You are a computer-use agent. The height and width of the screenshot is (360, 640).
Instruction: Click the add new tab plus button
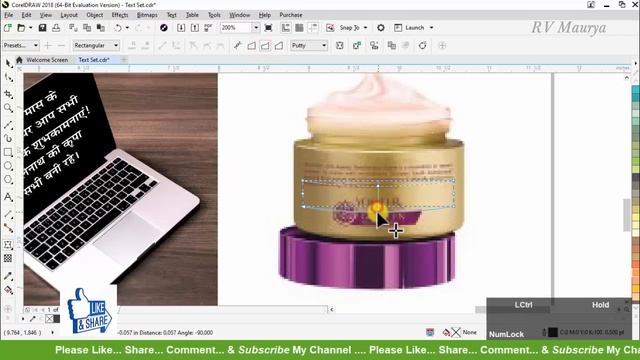pyautogui.click(x=124, y=60)
